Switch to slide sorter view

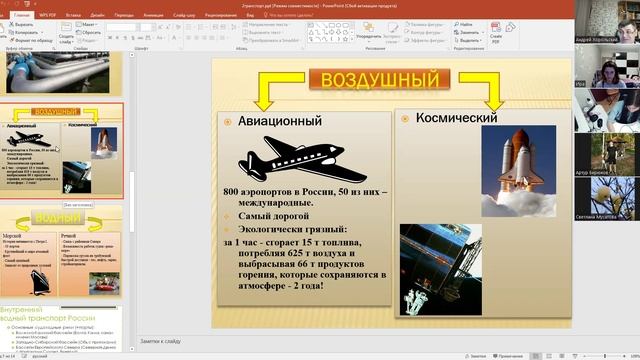(549, 356)
